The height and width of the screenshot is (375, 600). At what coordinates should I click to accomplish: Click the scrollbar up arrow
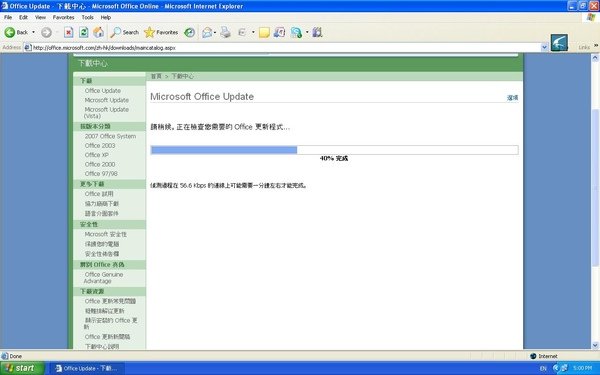pos(595,58)
